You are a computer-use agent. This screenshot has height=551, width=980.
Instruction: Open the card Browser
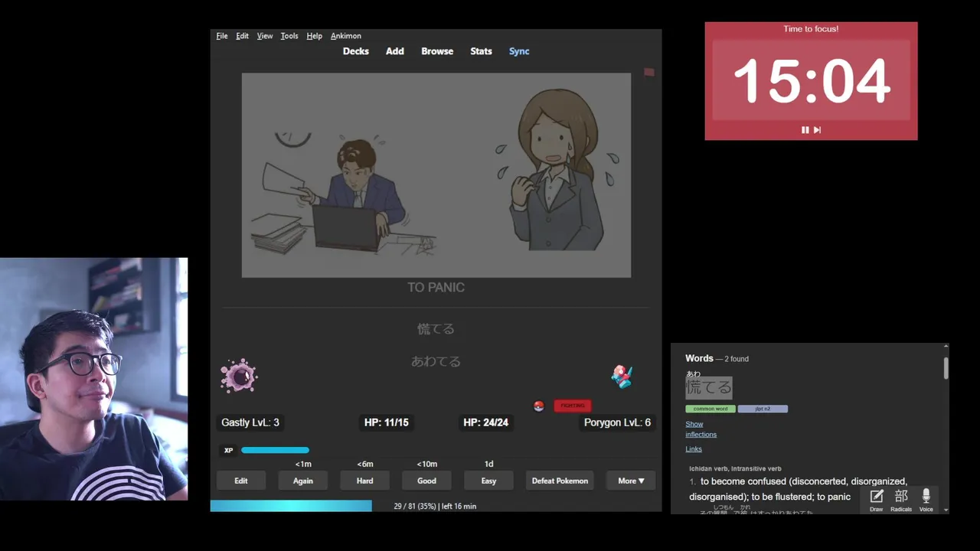coord(437,51)
